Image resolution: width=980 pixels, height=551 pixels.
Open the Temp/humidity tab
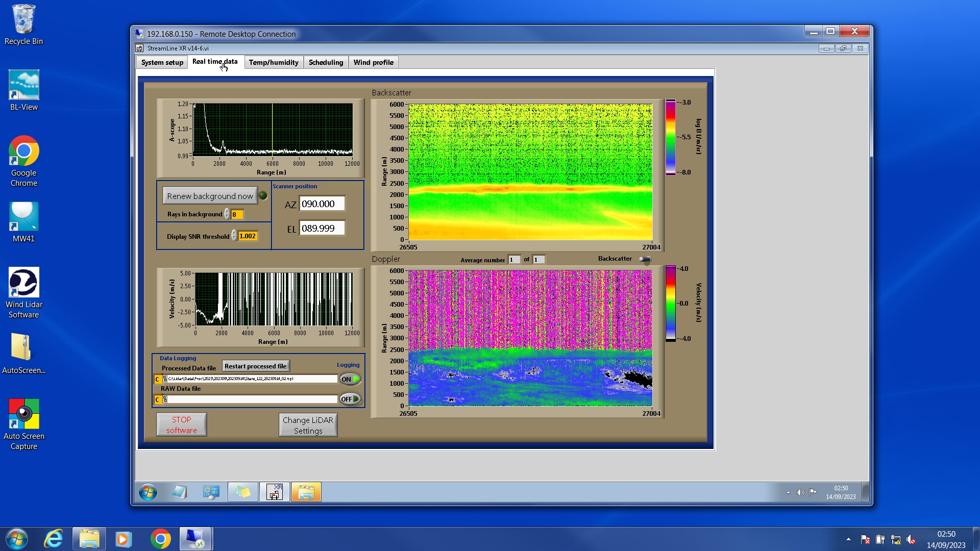click(x=274, y=62)
